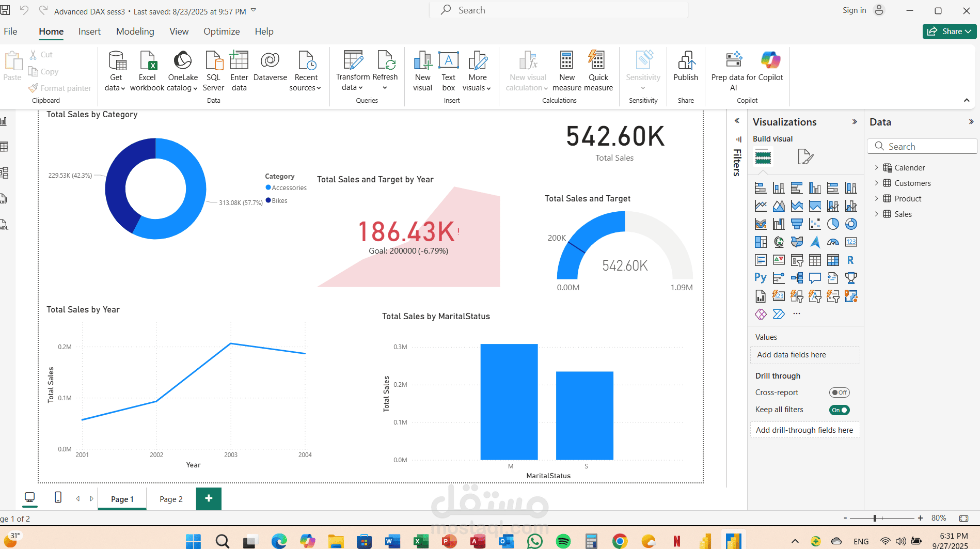Open the Modeling ribbon tab

pyautogui.click(x=135, y=32)
